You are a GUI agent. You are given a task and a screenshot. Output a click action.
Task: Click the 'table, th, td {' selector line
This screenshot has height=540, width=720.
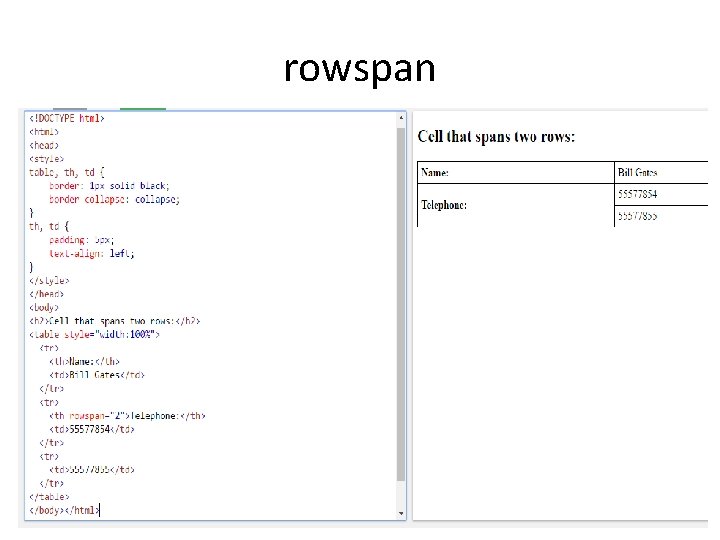67,173
